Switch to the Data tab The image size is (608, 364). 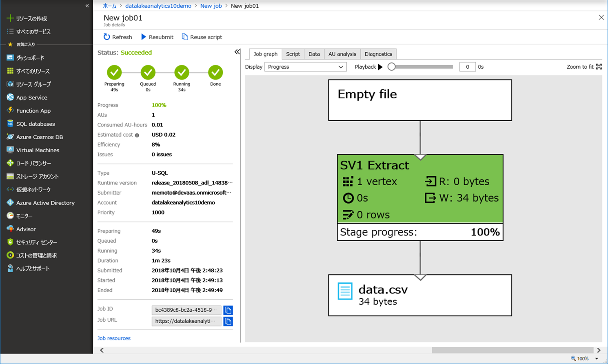[314, 54]
